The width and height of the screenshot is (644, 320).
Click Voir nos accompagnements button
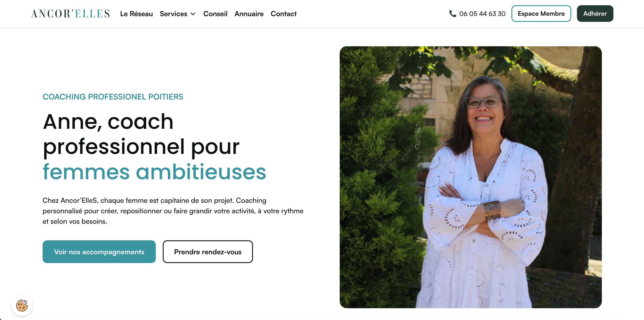pos(99,251)
